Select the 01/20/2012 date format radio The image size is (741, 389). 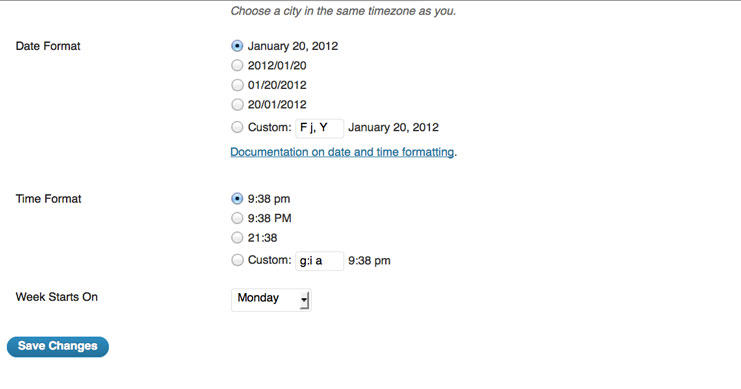click(x=237, y=85)
